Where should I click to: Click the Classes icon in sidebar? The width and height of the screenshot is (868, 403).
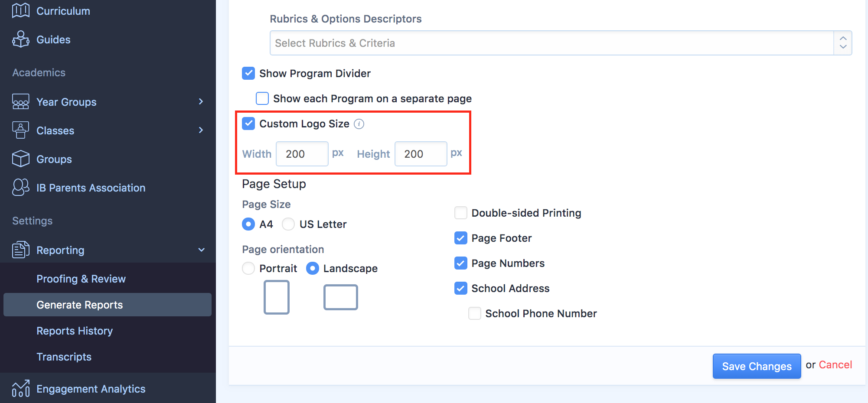[x=20, y=130]
